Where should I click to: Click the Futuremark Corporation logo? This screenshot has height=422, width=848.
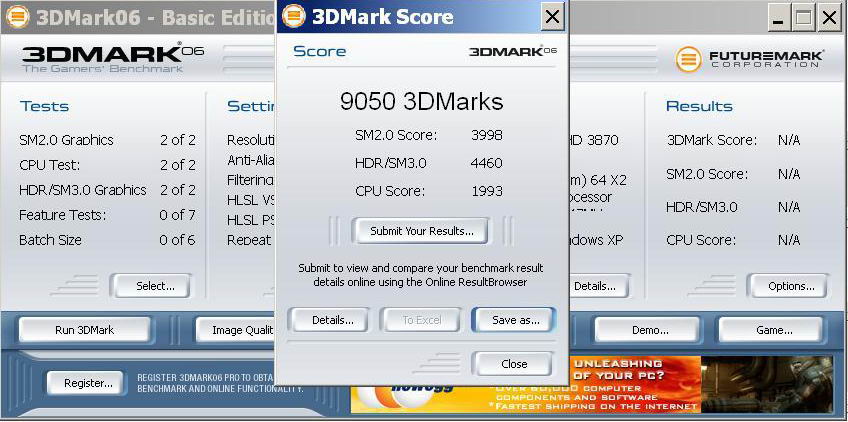point(750,58)
